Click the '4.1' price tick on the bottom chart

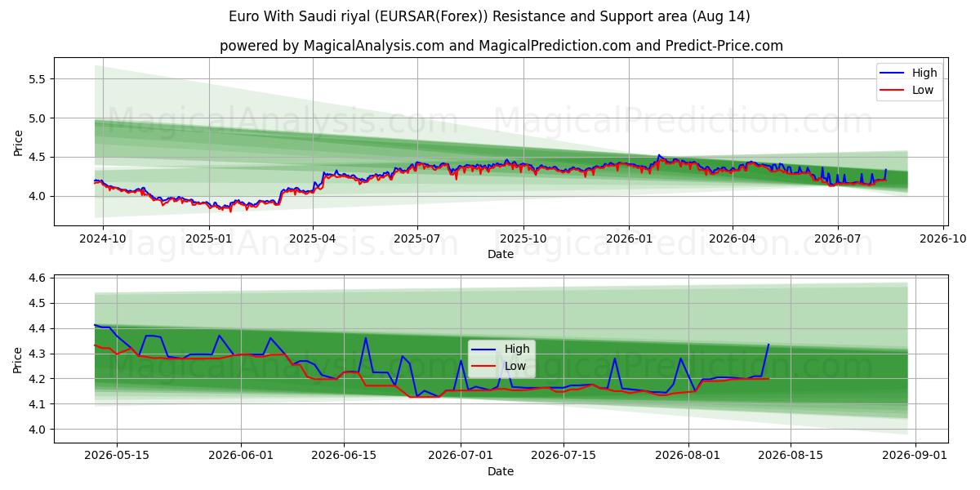(39, 405)
